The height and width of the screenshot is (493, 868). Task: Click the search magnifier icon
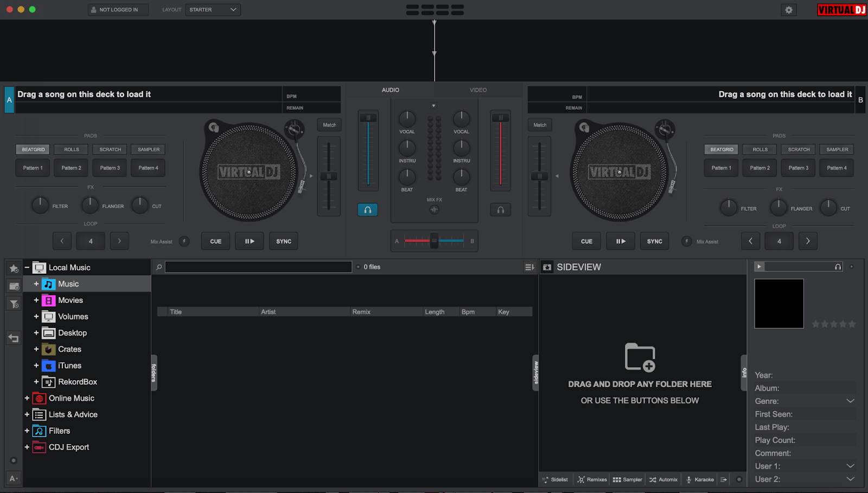[159, 267]
